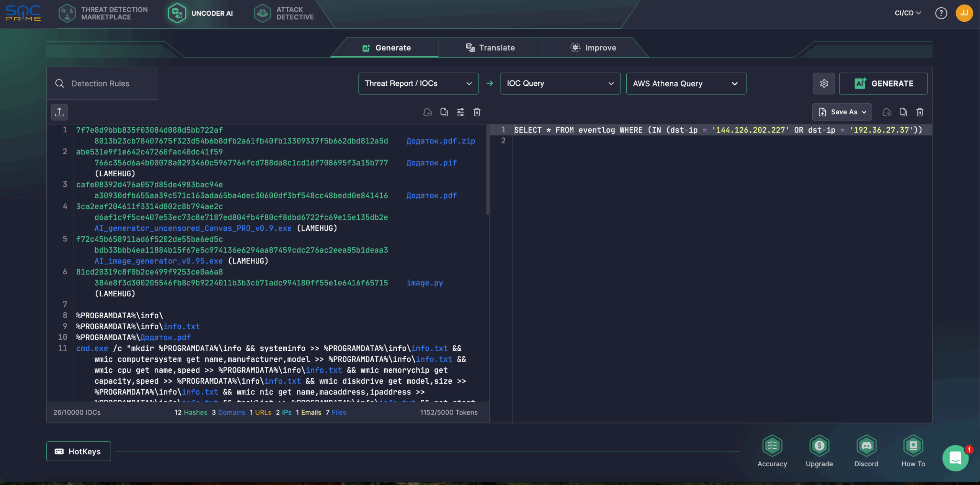Open the Discord community icon
The height and width of the screenshot is (485, 980).
(866, 446)
